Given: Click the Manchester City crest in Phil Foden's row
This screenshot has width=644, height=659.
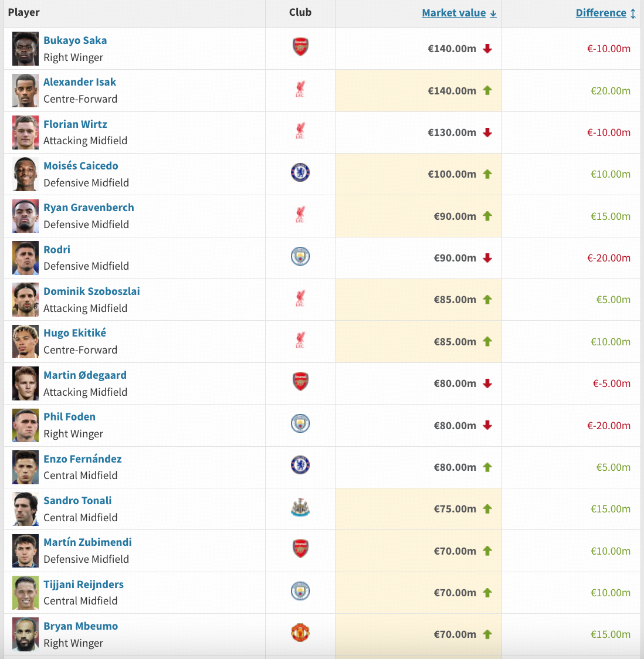Looking at the screenshot, I should [300, 423].
